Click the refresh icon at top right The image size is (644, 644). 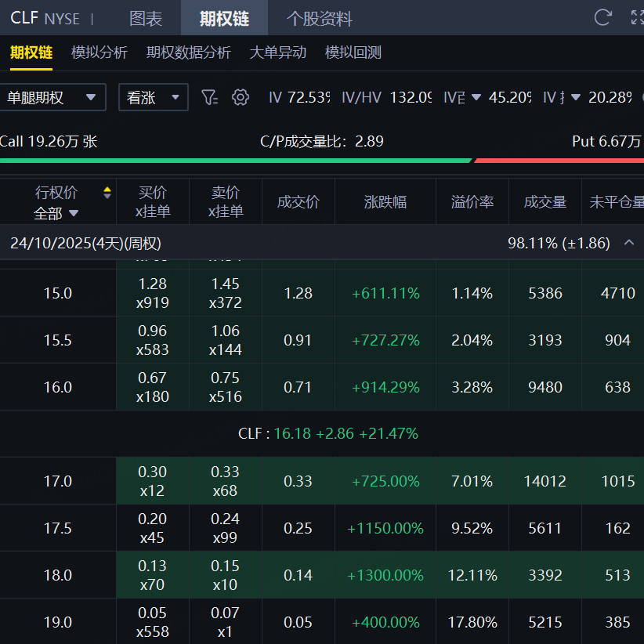coord(602,18)
